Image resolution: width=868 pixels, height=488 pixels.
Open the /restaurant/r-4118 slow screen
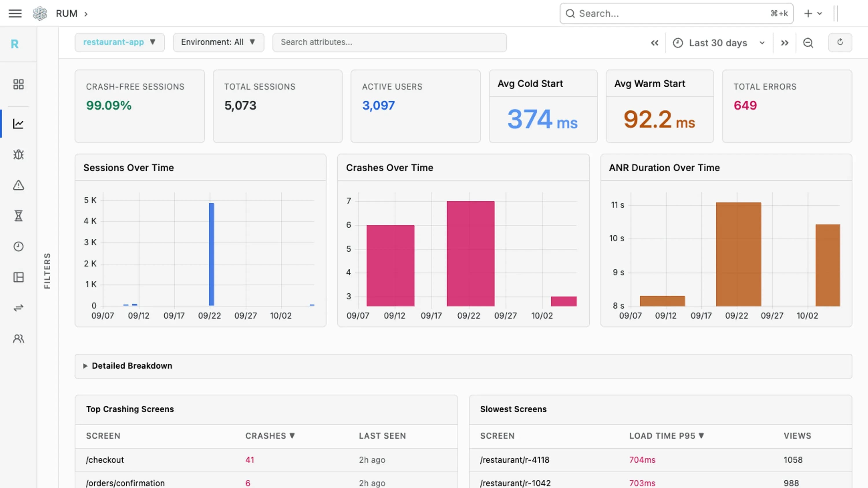click(x=661, y=460)
